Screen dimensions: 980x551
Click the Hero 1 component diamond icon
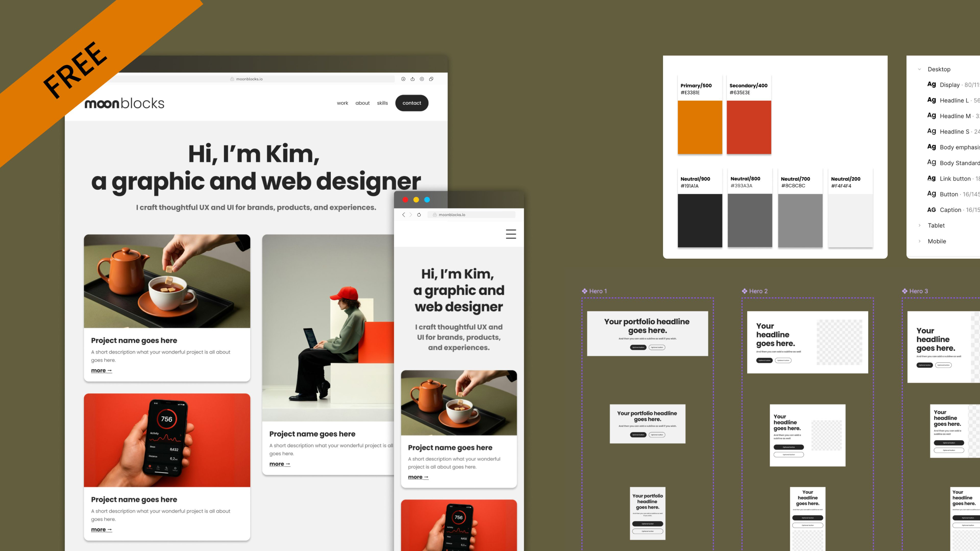pos(585,291)
